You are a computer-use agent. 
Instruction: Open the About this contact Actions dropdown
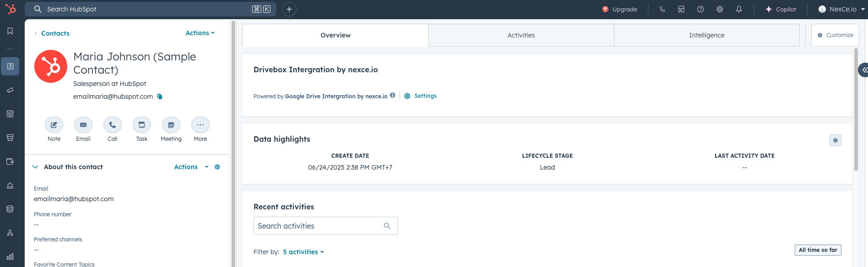(x=191, y=167)
